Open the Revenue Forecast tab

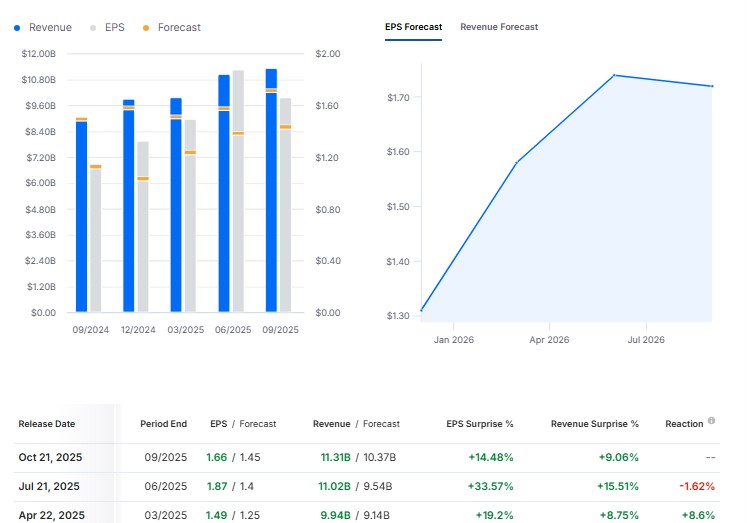pyautogui.click(x=499, y=27)
